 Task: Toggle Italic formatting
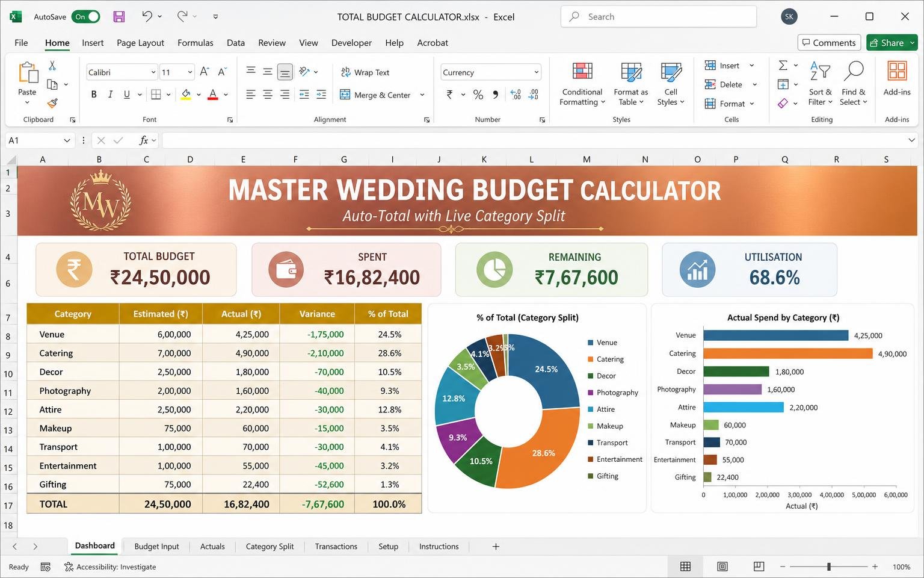point(110,95)
